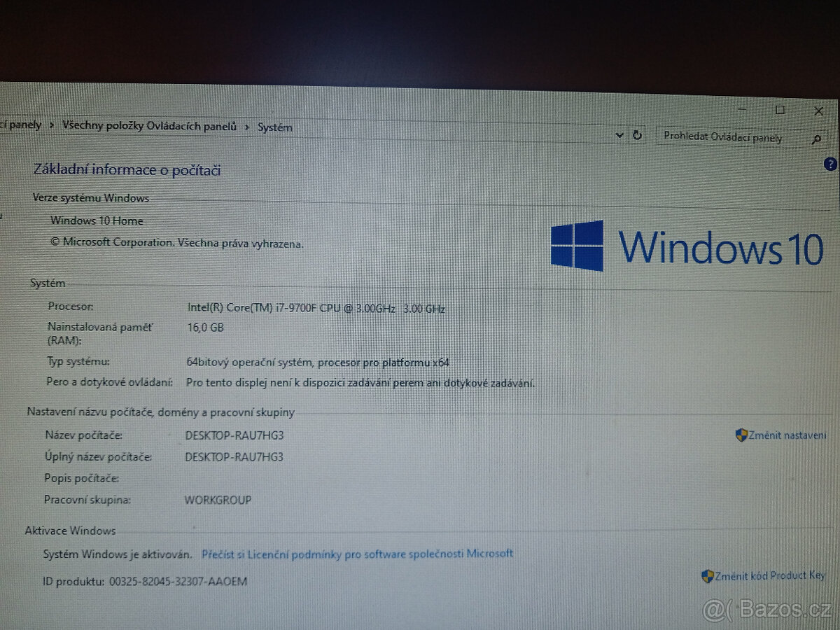Open the Přečíst si Licenční podmínky link
This screenshot has height=630, width=840.
coord(357,554)
